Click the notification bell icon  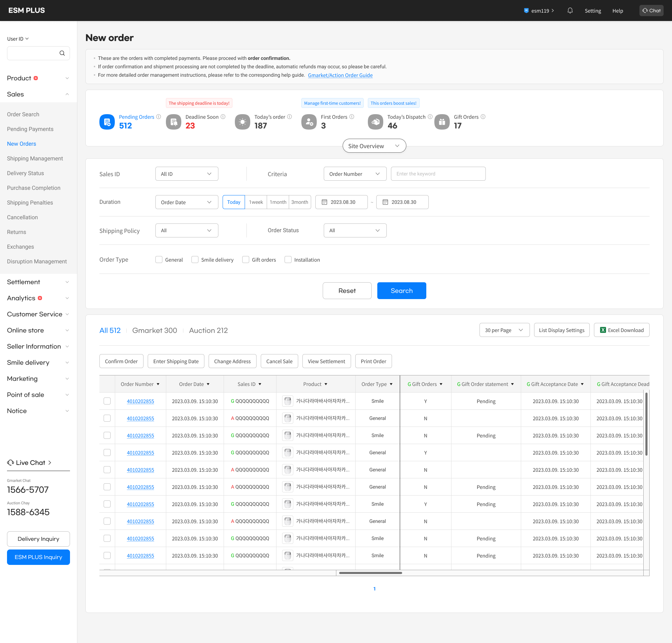570,11
